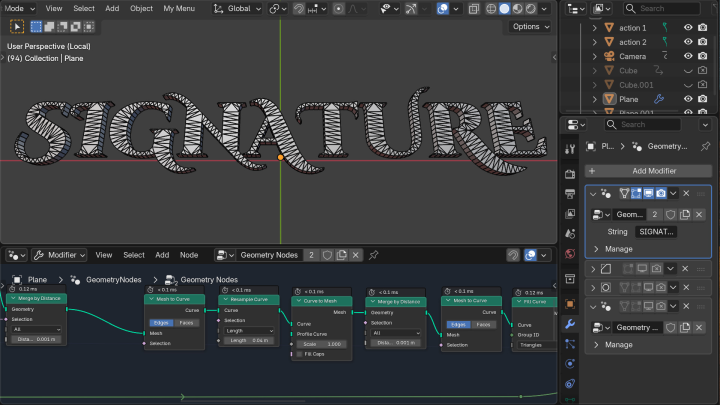Hide the Camera object in viewport
The image size is (720, 405).
coord(687,57)
